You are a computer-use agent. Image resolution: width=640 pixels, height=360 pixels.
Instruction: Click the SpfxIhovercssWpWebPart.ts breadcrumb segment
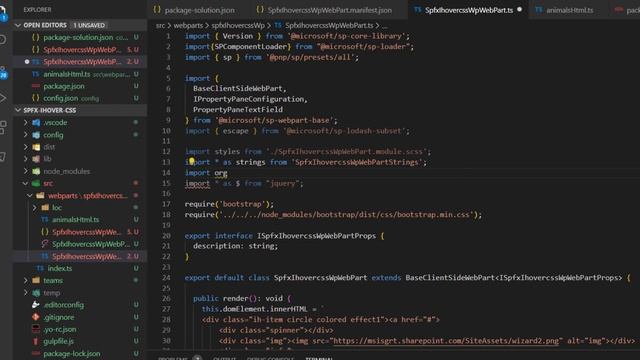[x=329, y=25]
